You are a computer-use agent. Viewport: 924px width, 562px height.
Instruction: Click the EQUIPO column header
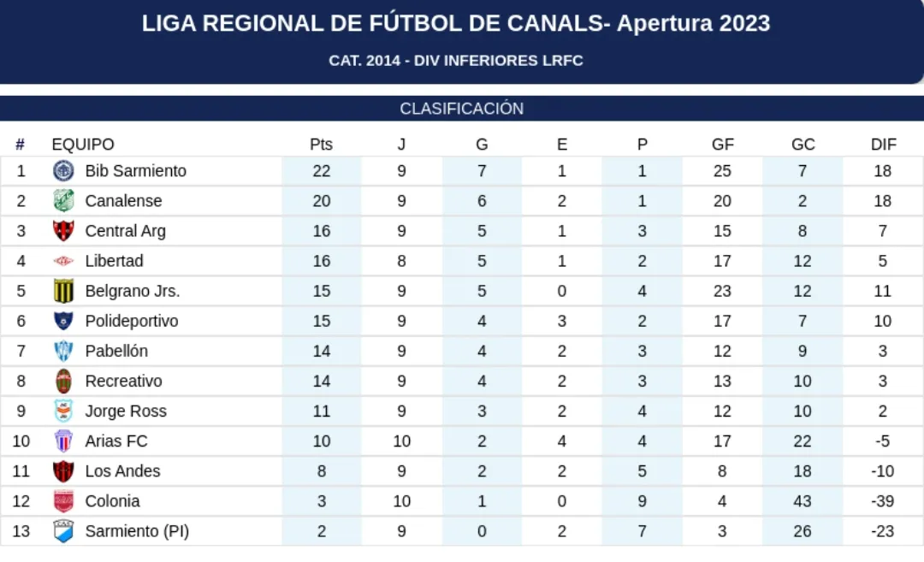coord(83,145)
